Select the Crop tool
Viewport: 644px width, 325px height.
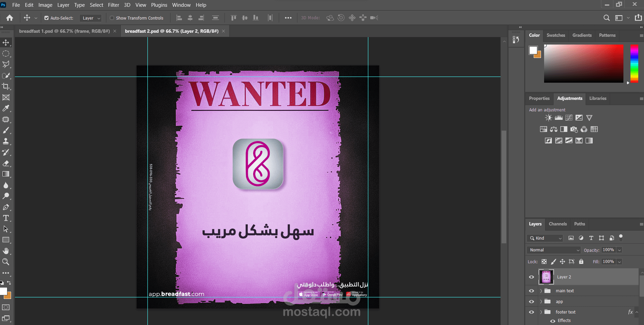(x=6, y=86)
